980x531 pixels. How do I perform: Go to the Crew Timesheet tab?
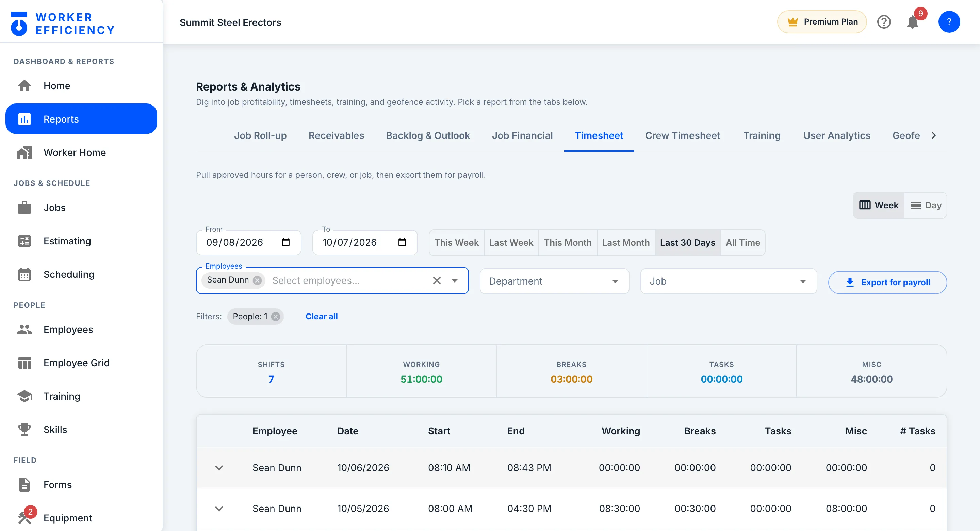coord(683,135)
